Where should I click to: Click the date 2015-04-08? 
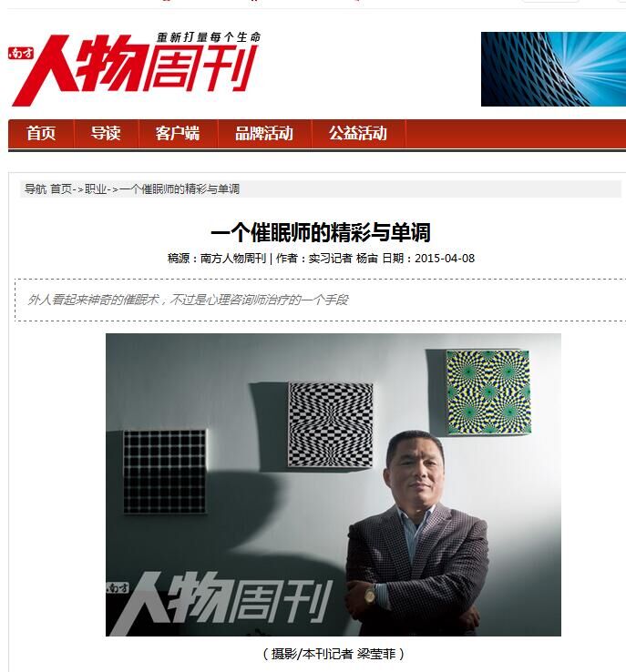pyautogui.click(x=445, y=259)
